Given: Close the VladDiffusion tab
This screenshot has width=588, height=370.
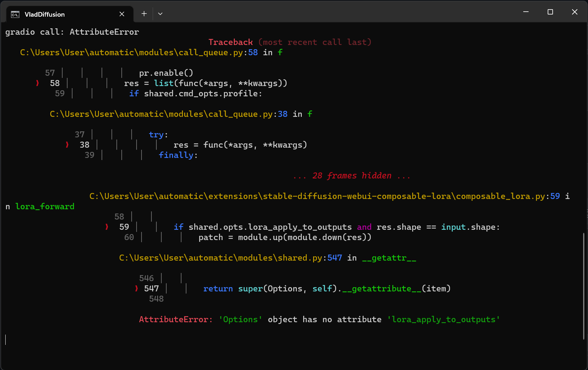Looking at the screenshot, I should click(122, 14).
